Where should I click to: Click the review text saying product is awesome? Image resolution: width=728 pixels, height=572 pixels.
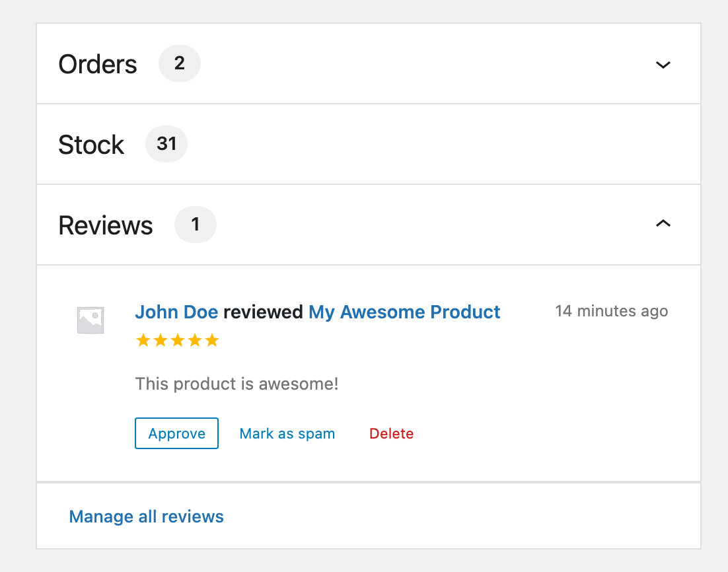pyautogui.click(x=237, y=384)
